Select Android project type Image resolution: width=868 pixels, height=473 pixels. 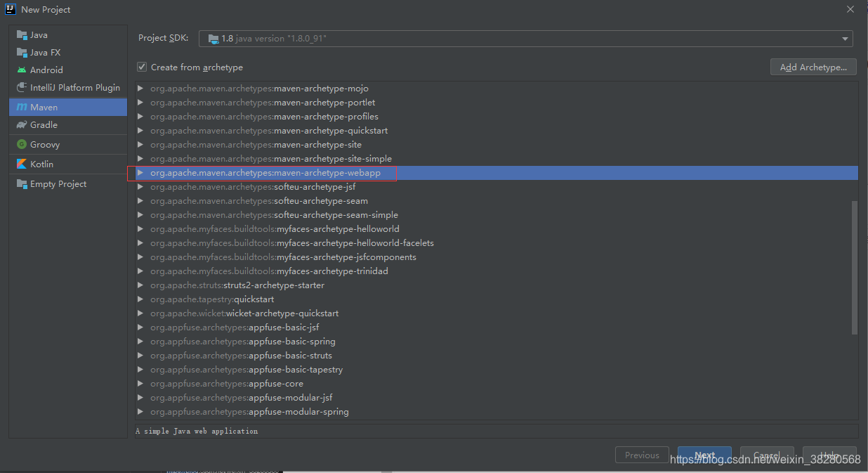click(68, 70)
